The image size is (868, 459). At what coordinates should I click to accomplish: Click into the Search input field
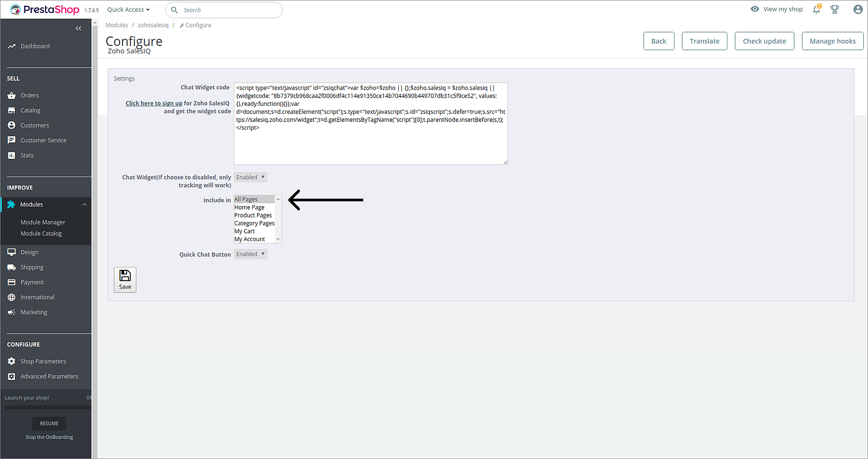[x=224, y=10]
